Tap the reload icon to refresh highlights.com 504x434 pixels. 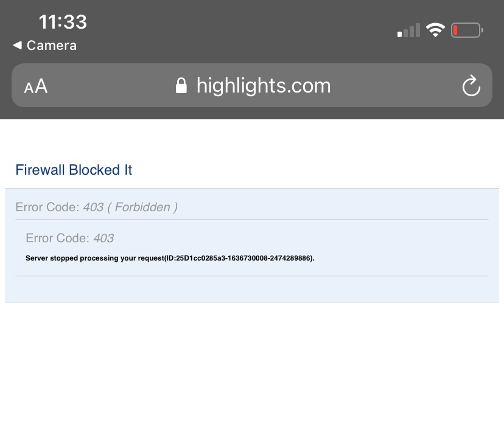click(x=471, y=86)
